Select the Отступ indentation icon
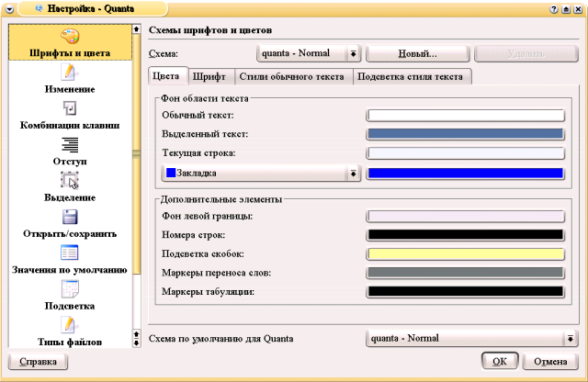 click(x=69, y=144)
